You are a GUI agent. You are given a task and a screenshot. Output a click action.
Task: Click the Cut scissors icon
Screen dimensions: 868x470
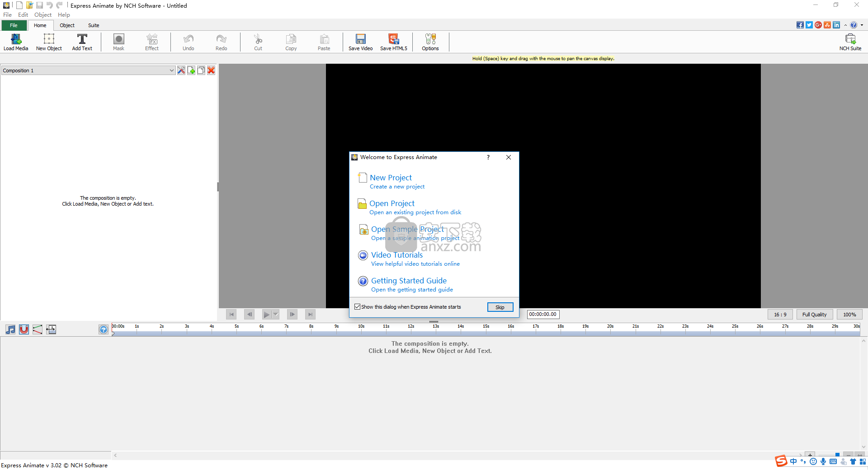(x=258, y=42)
